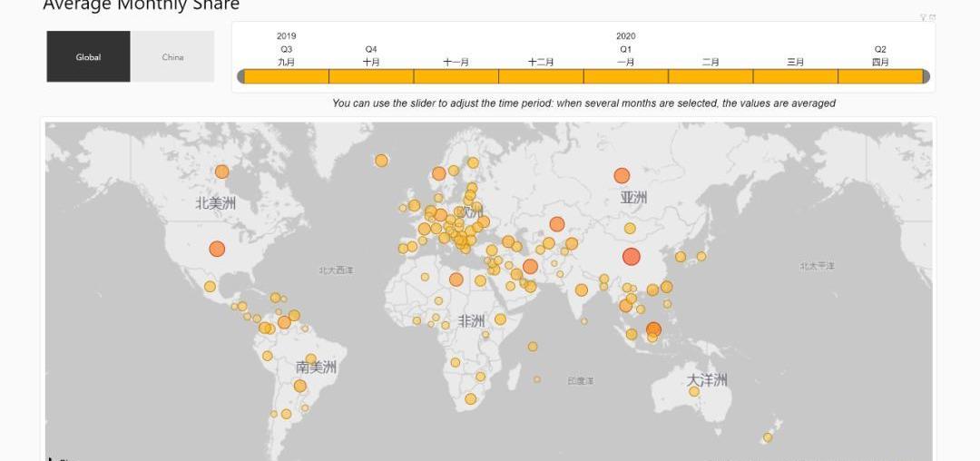The image size is (980, 461).
Task: Click the right handle of time slider
Action: (x=926, y=77)
